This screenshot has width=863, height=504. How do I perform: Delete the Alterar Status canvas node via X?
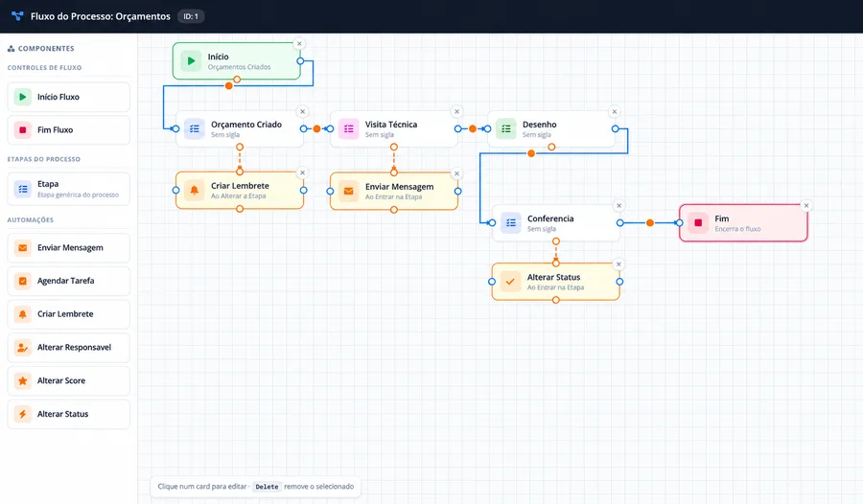(x=618, y=264)
